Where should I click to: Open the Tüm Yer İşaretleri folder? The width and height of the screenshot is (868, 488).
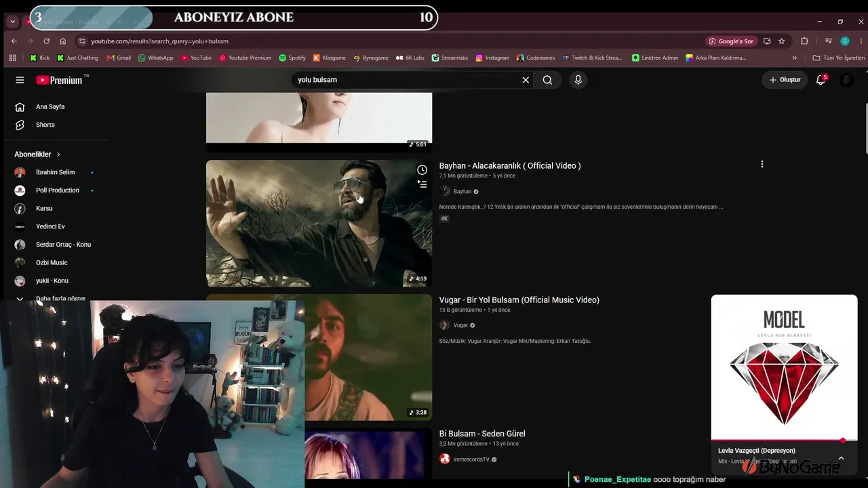click(x=839, y=58)
